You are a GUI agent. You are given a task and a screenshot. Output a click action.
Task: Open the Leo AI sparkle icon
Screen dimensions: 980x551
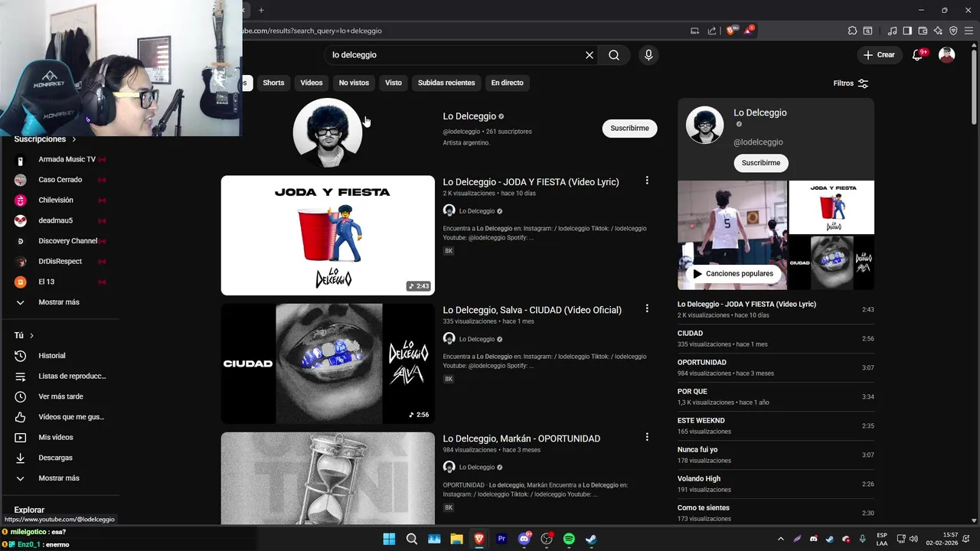[938, 31]
